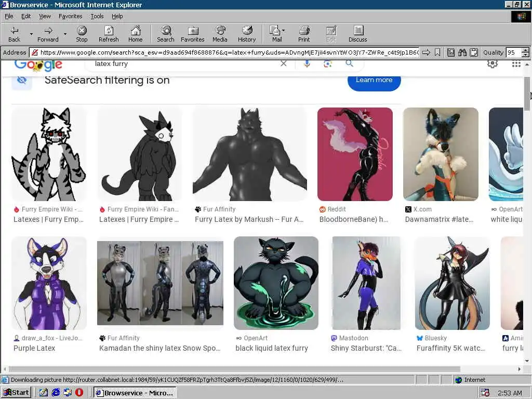
Task: Open the Forward button dropdown arrow
Action: pos(65,34)
